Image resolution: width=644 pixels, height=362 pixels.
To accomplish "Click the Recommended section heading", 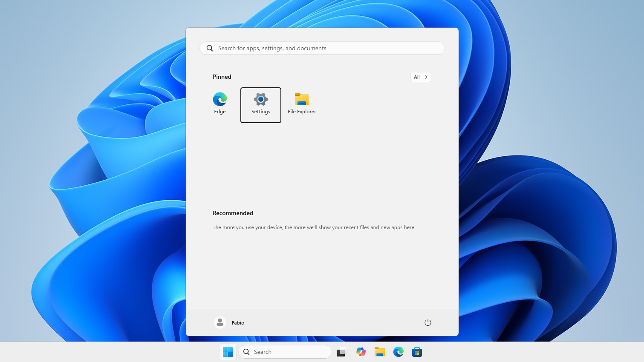I will coord(233,213).
